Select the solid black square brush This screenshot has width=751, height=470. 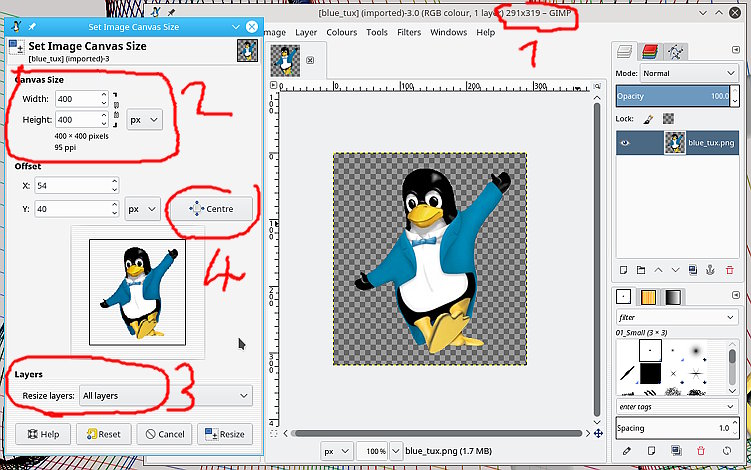coord(650,373)
